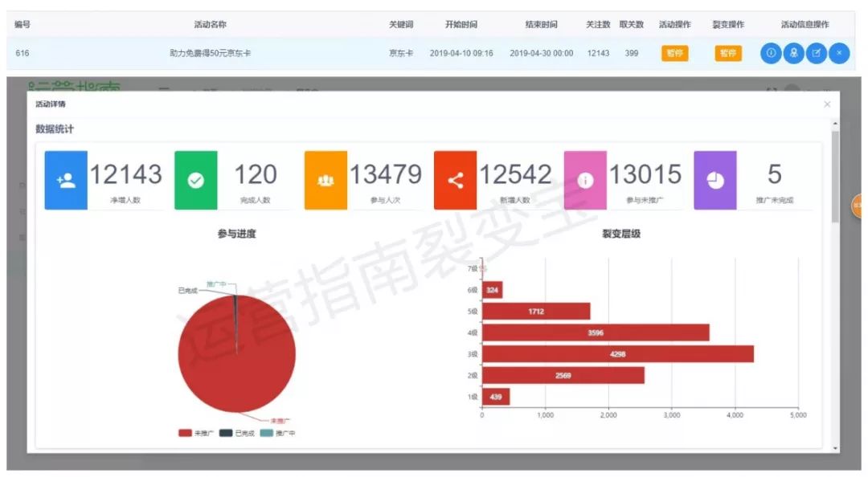The image size is (868, 477).
Task: Click the 4级 bar showing 3596
Action: 595,332
